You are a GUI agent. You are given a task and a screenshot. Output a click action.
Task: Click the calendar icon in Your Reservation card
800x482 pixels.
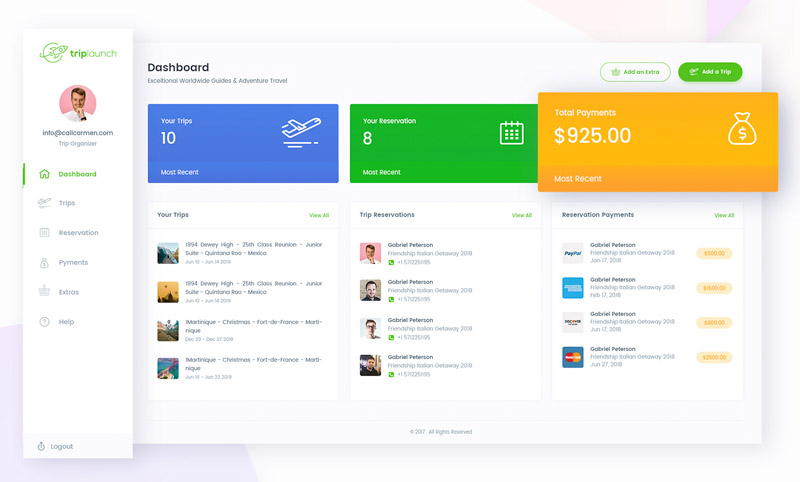click(x=512, y=133)
